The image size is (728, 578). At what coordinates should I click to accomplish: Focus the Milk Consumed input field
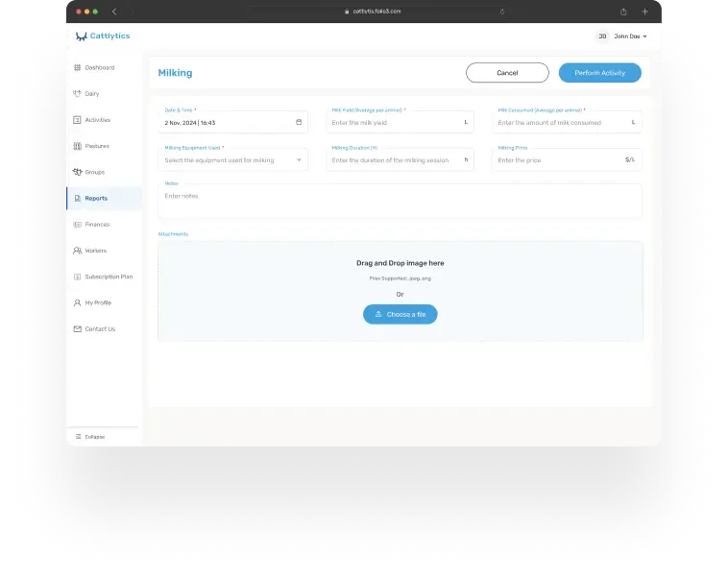tap(567, 122)
